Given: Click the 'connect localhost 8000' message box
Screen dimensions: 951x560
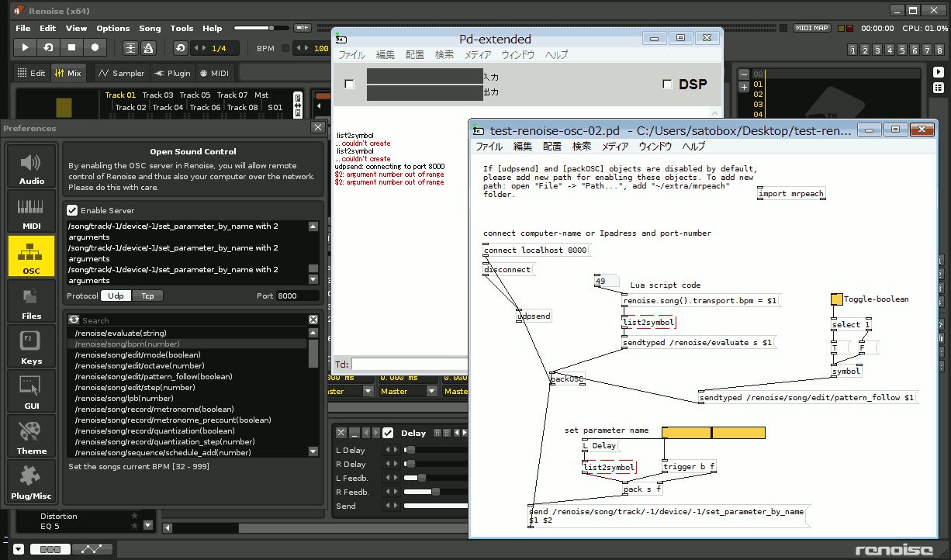Looking at the screenshot, I should pos(535,251).
